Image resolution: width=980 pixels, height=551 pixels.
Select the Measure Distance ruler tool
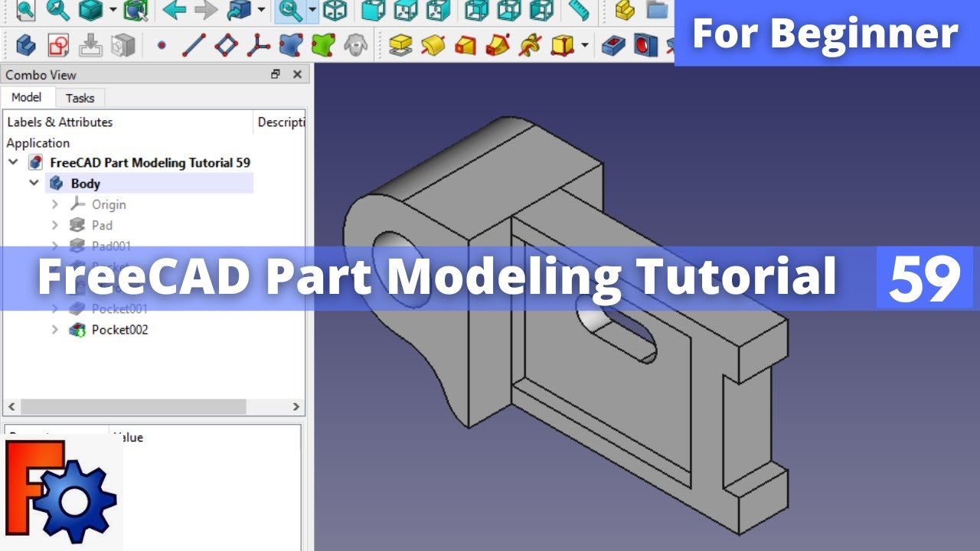580,10
